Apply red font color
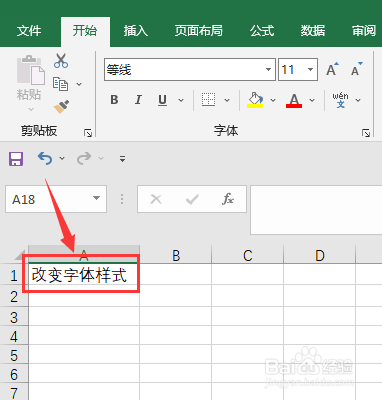This screenshot has width=382, height=400. pos(294,100)
